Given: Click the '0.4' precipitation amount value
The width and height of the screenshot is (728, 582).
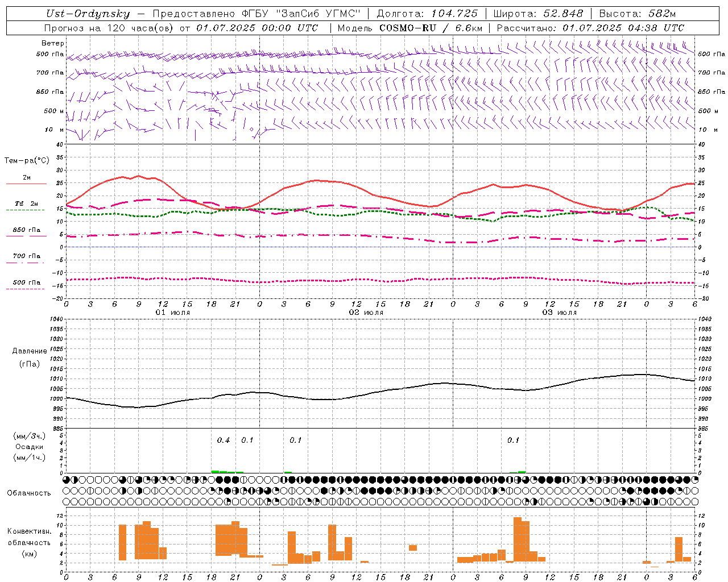Looking at the screenshot, I should 224,440.
